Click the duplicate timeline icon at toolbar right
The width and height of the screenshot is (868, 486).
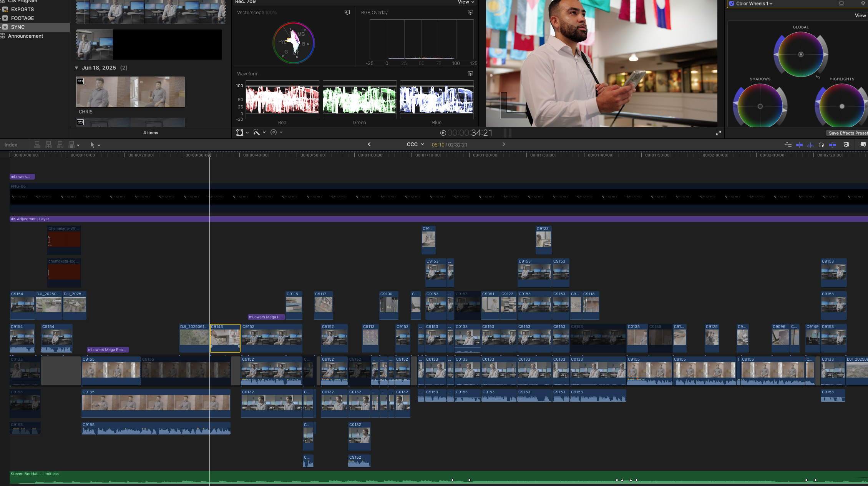point(863,145)
